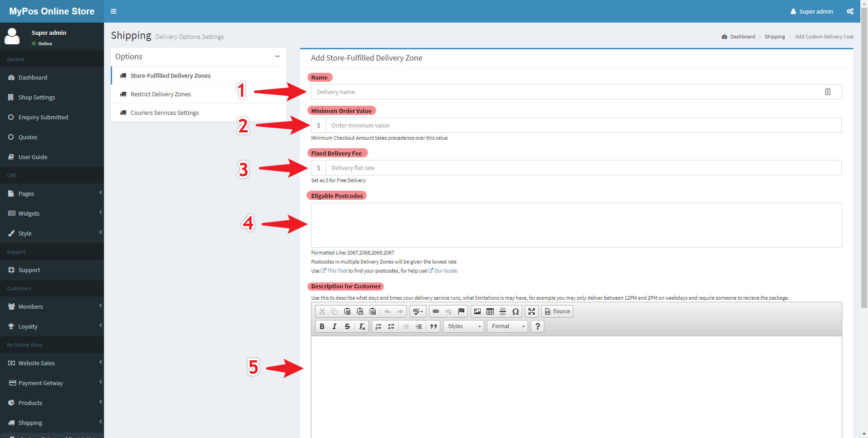Collapse the Options panel with minus
868x438 pixels.
point(277,57)
